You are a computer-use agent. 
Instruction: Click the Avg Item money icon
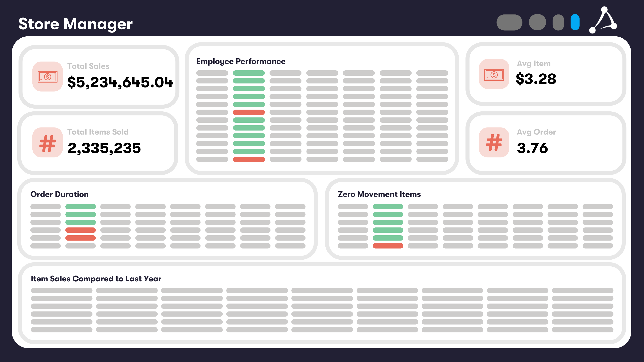(494, 74)
